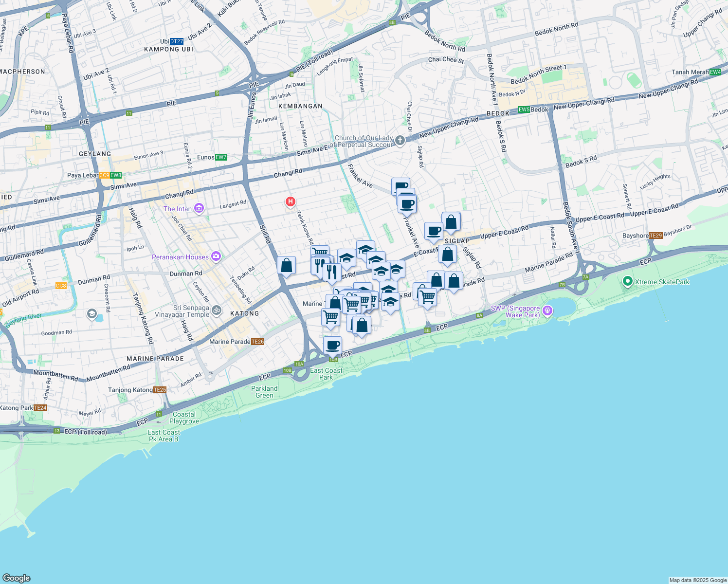The width and height of the screenshot is (728, 584).
Task: Select the CC9 Paya Lebar interchange badge
Action: point(104,175)
